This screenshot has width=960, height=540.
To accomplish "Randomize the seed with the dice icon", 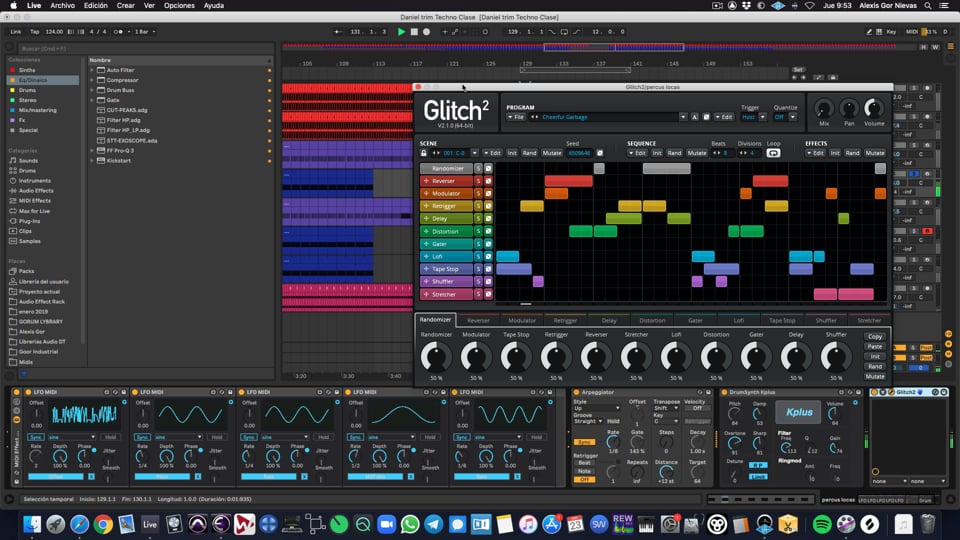I will [x=600, y=153].
